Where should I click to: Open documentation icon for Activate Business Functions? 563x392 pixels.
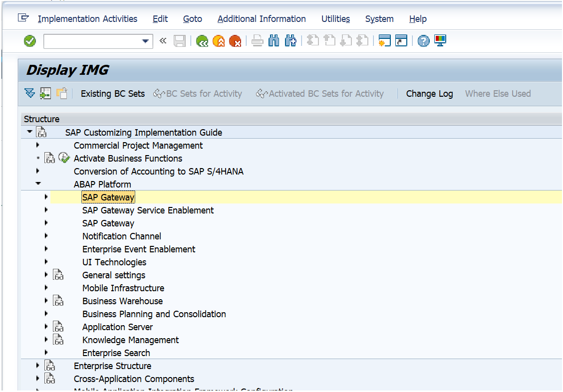coord(49,158)
